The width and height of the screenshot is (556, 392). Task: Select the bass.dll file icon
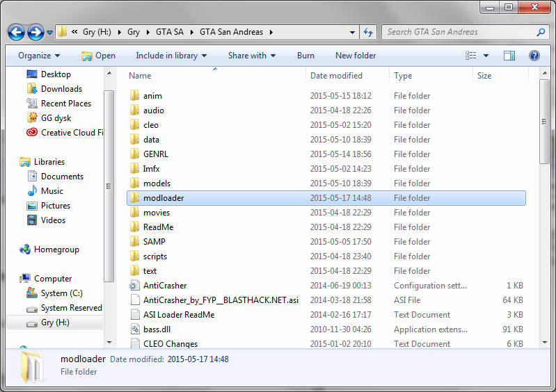(135, 329)
